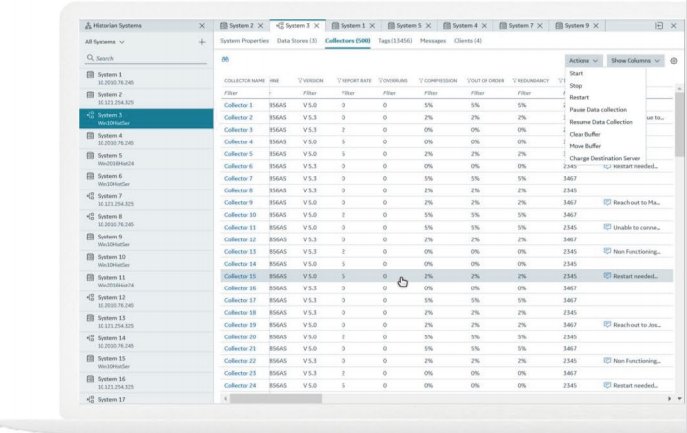Click the search magnifier icon in sidebar
The image size is (687, 433).
90,58
